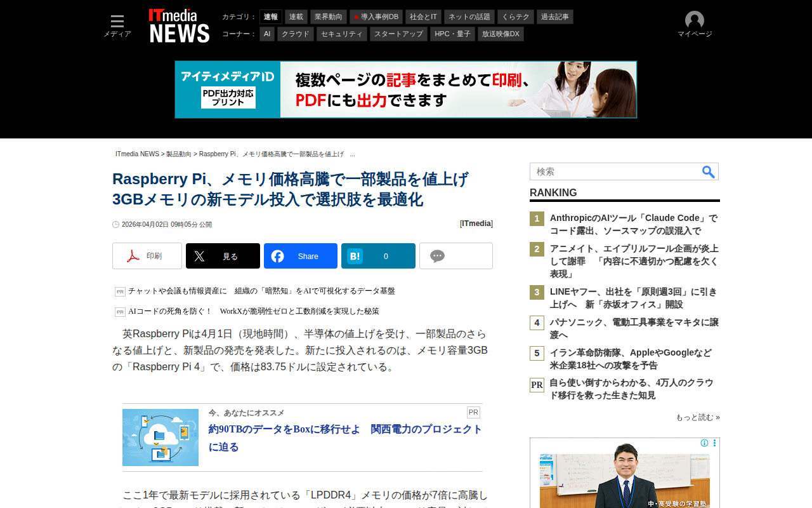Click the search input field

615,171
